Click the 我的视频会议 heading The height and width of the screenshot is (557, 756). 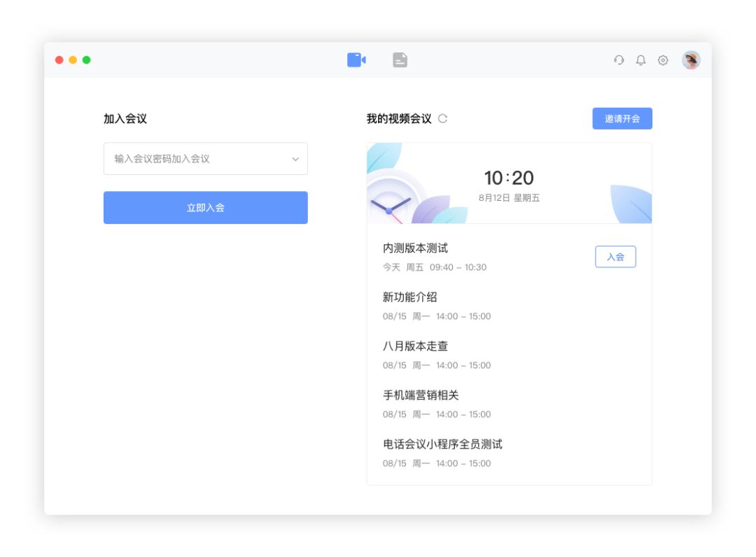(399, 118)
